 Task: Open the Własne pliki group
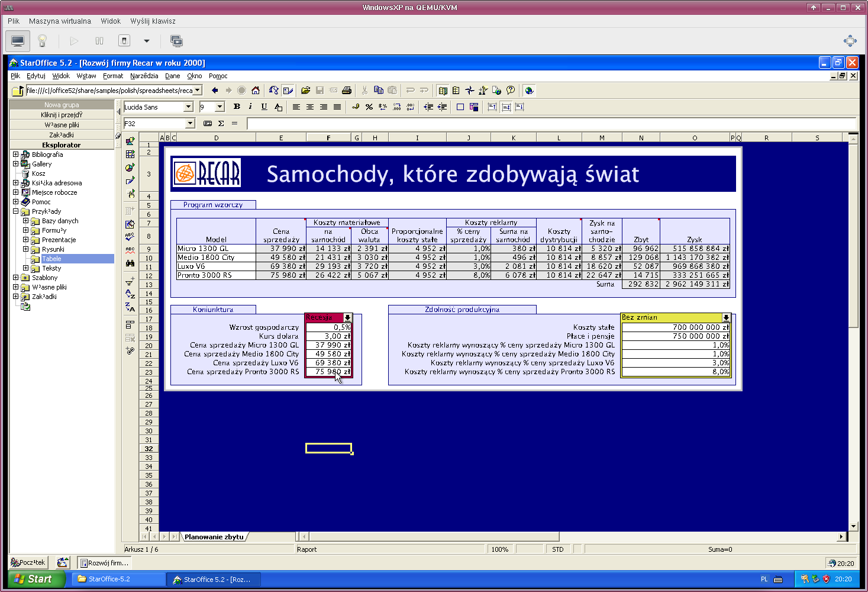(62, 125)
